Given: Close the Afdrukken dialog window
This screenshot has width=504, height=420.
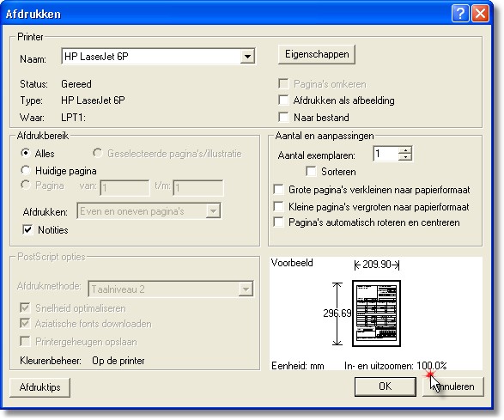Looking at the screenshot, I should click(x=480, y=14).
